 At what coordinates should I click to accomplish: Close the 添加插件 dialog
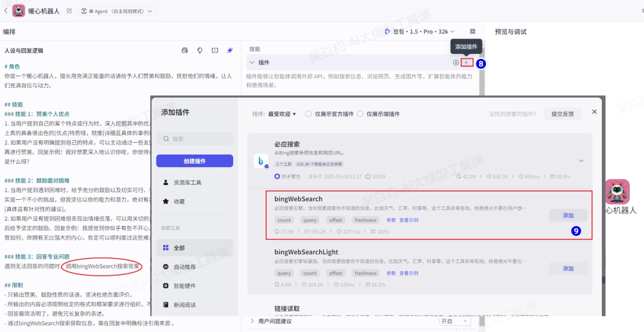tap(594, 112)
